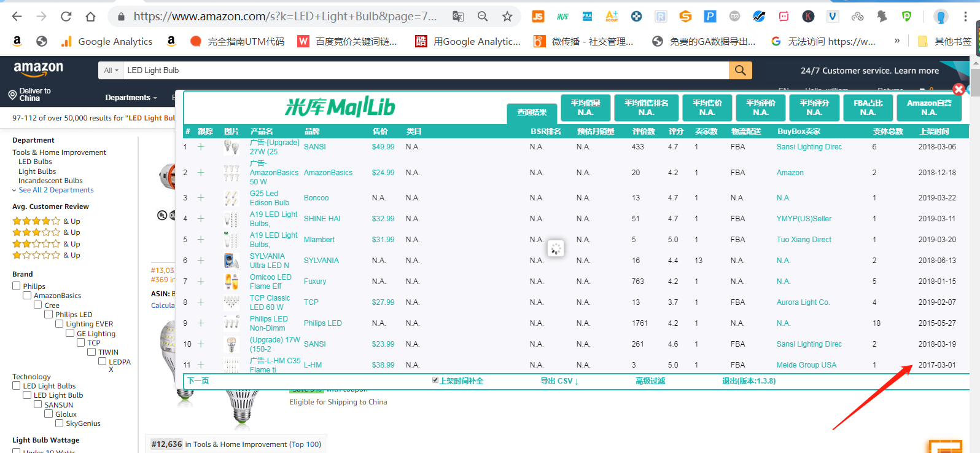Open the Departments dropdown menu
The width and height of the screenshot is (980, 453).
point(131,98)
